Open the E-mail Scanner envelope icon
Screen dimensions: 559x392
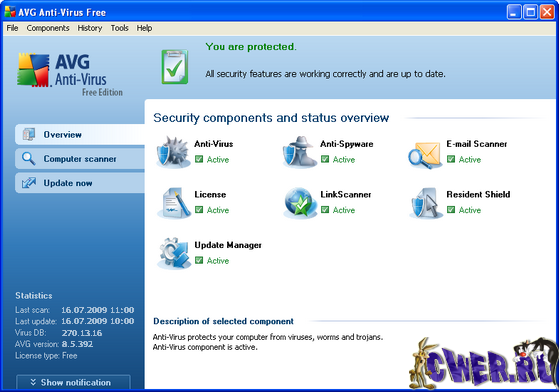tap(424, 155)
